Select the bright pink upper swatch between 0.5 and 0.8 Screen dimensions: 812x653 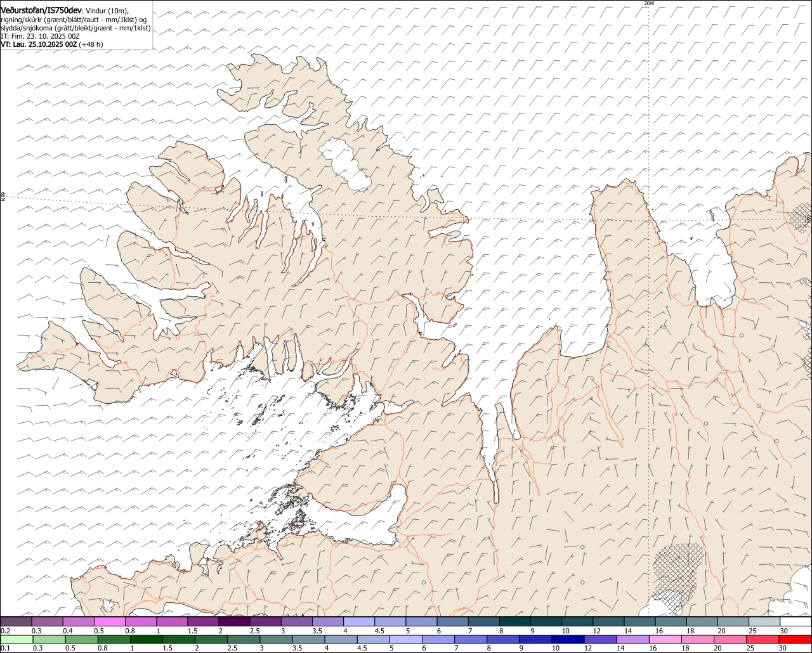pos(110,621)
